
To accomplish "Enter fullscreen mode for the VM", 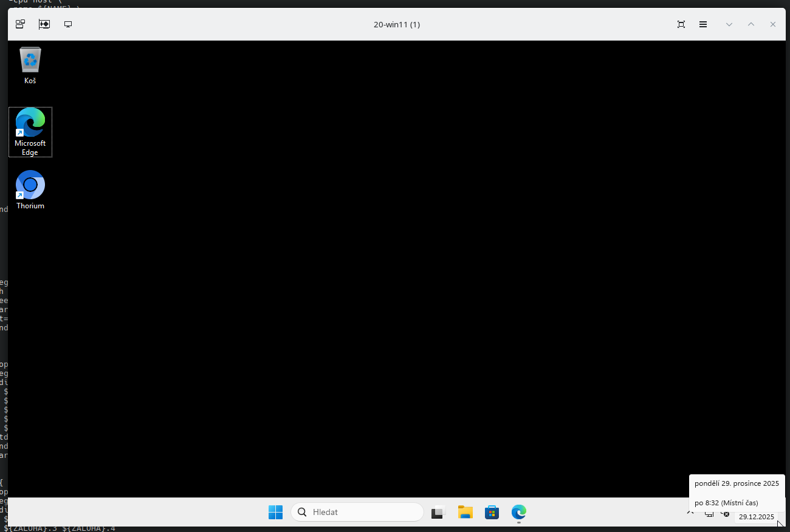I will (x=681, y=24).
